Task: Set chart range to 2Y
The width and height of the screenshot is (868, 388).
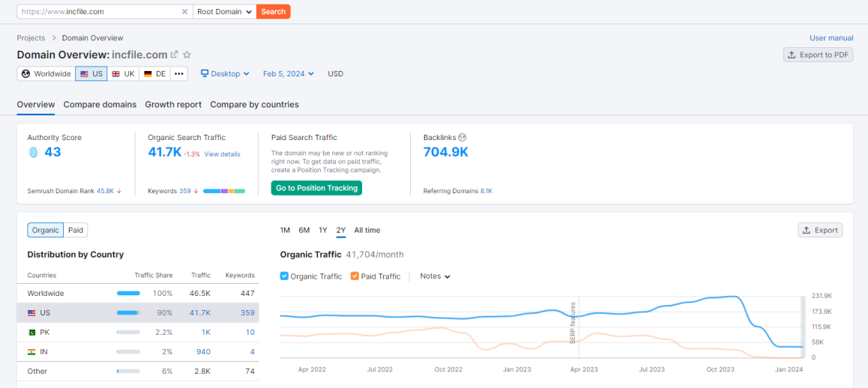Action: (341, 230)
